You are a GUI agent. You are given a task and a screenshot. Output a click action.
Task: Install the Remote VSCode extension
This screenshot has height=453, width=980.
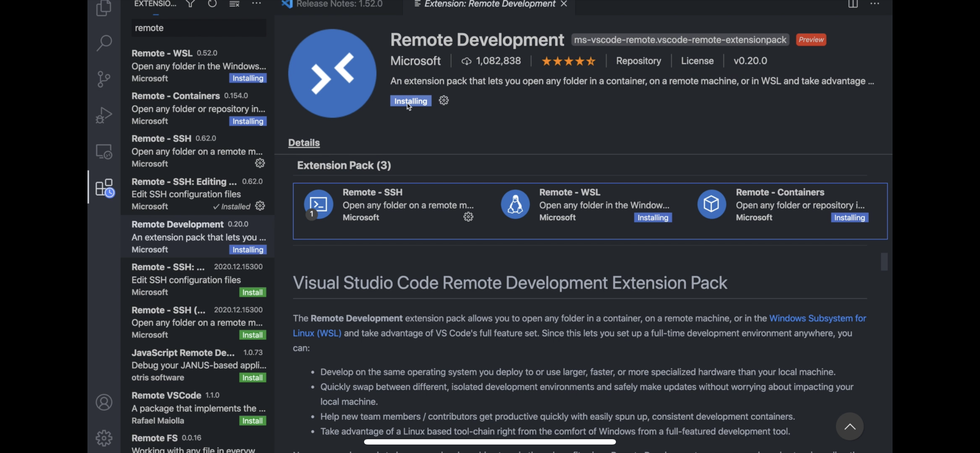click(252, 421)
